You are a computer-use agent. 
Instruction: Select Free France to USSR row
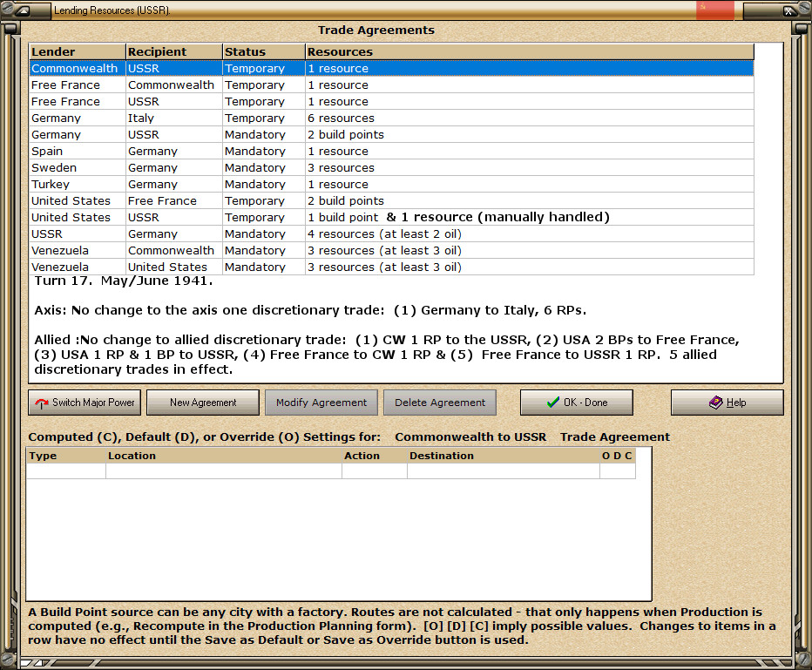tap(391, 101)
